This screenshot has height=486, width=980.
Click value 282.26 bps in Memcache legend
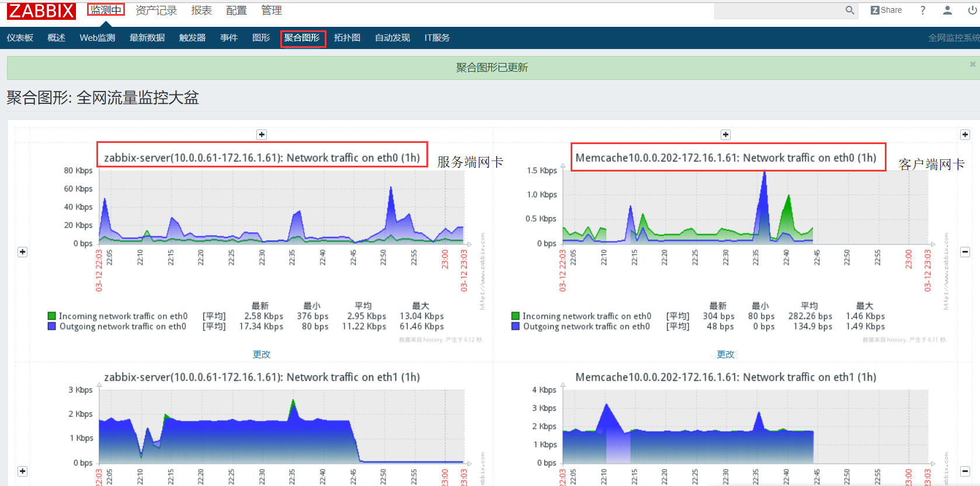(810, 316)
